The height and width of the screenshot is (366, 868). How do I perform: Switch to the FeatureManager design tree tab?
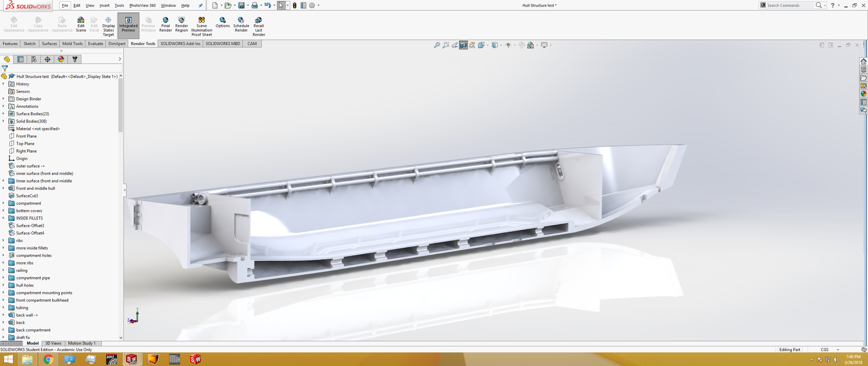(7, 59)
